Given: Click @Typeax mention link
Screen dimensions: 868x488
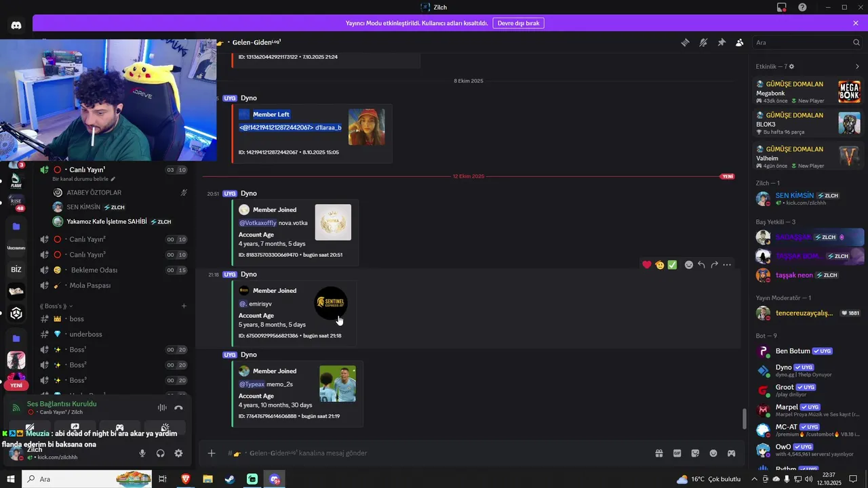Looking at the screenshot, I should (x=252, y=384).
